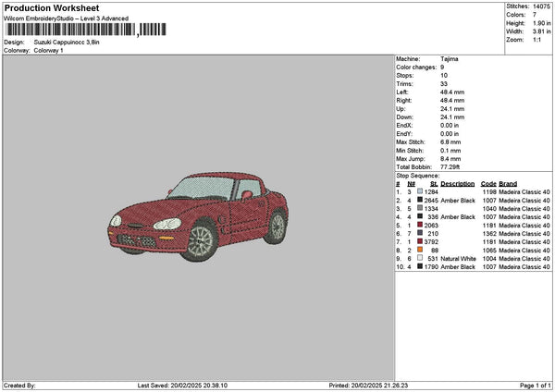Click the 'Stop Sequence:' label
The height and width of the screenshot is (392, 555).
click(x=418, y=176)
